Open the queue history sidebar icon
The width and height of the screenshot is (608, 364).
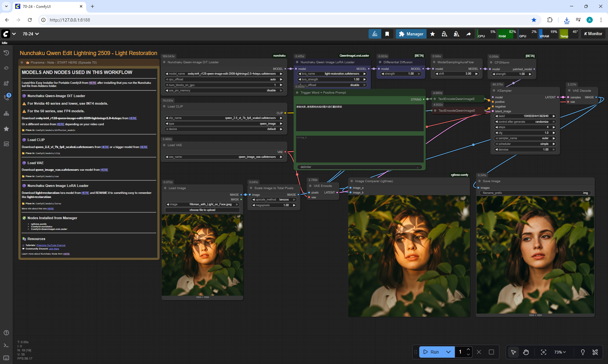[x=6, y=53]
